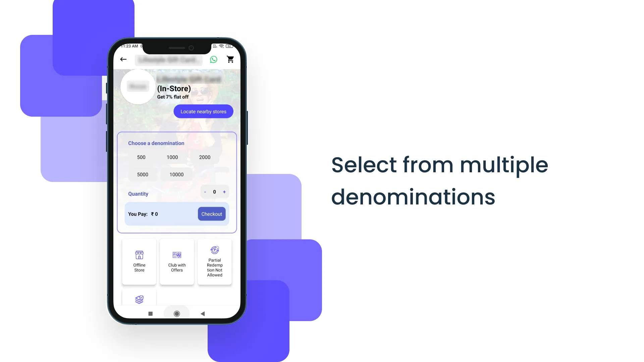Select the 5000 denomination value
This screenshot has width=644, height=362.
[x=143, y=174]
